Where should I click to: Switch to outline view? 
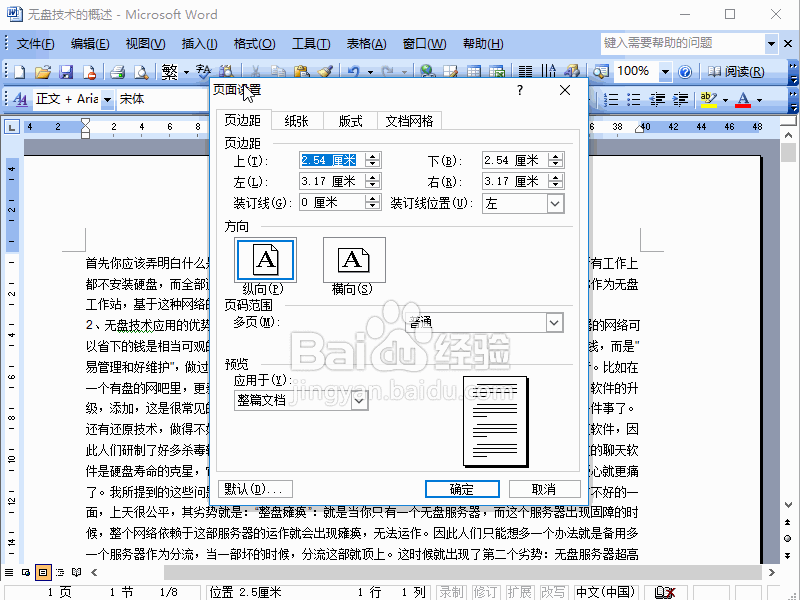60,572
